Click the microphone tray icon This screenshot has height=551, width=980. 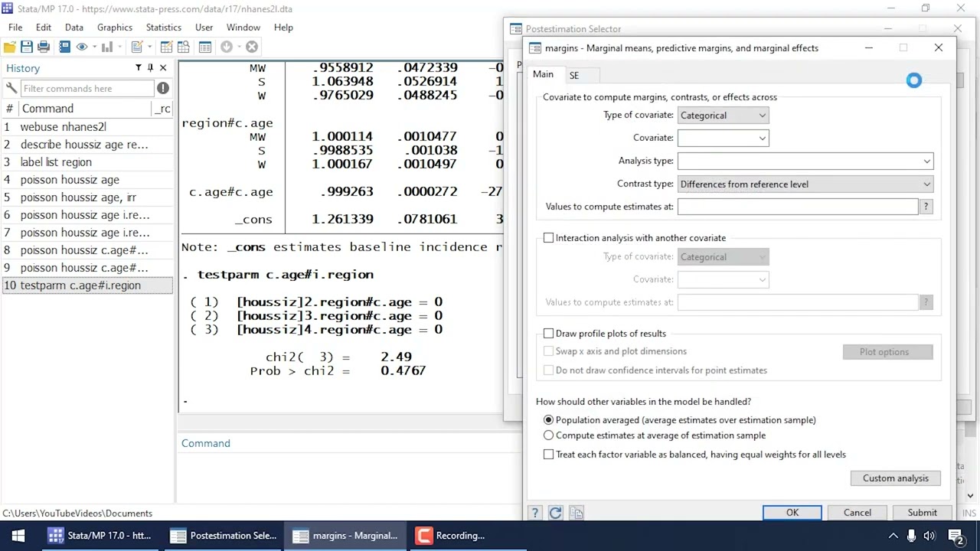click(911, 536)
